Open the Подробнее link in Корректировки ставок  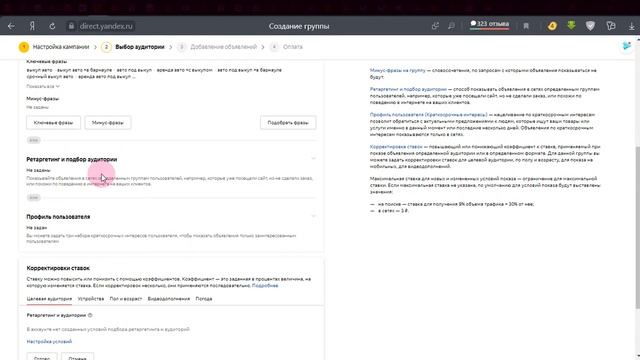point(265,285)
